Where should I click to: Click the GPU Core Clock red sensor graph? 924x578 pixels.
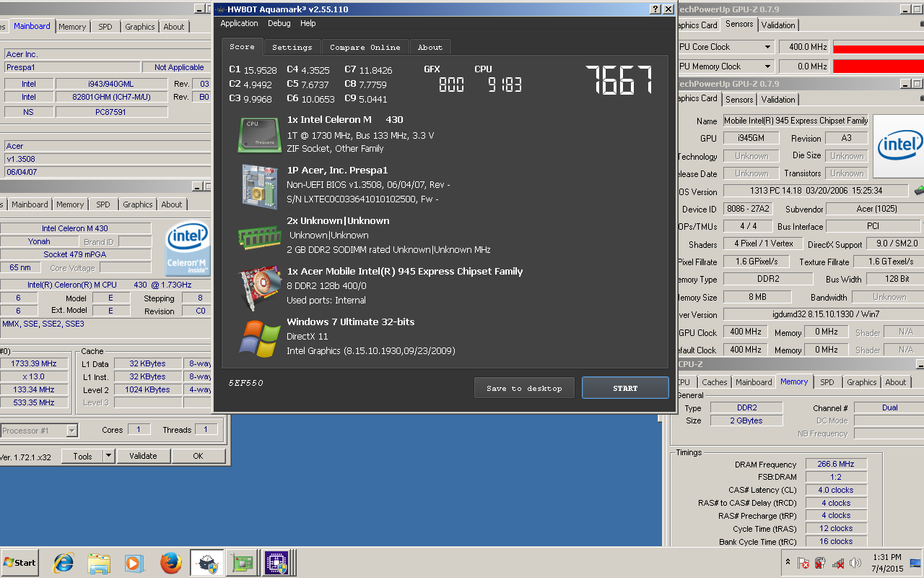(x=879, y=47)
